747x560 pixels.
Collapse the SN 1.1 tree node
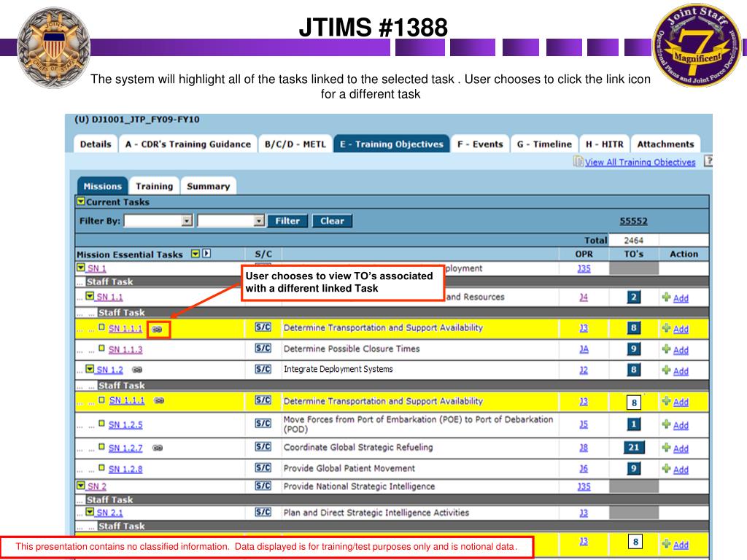coord(90,296)
